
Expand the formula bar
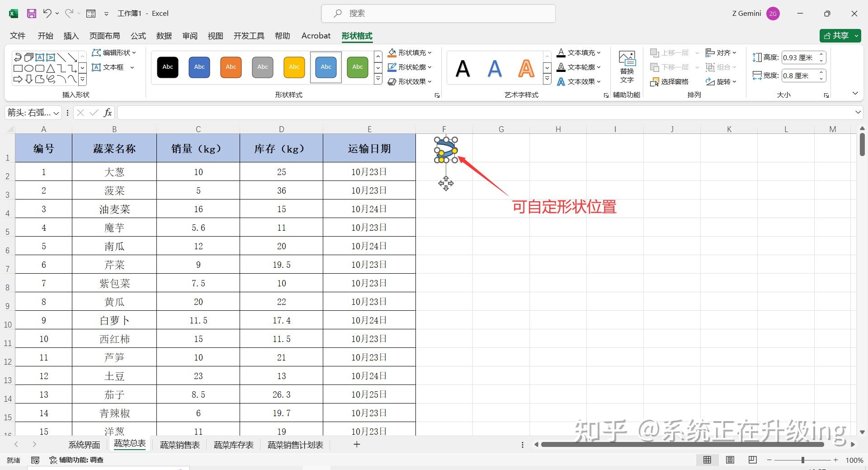coord(858,112)
